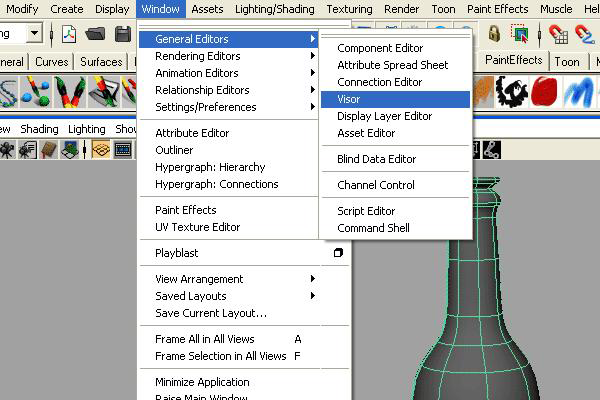Open Channel Control window
This screenshot has width=600, height=400.
click(x=395, y=185)
